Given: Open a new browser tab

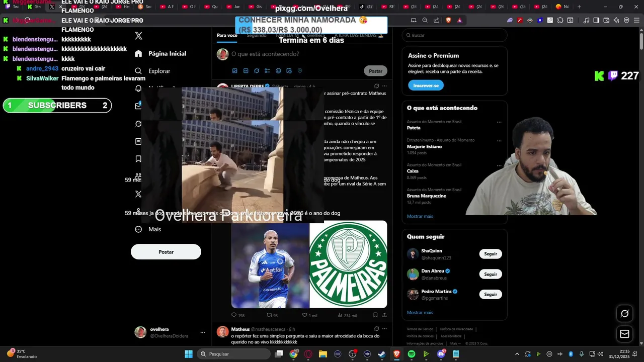Looking at the screenshot, I should [579, 7].
